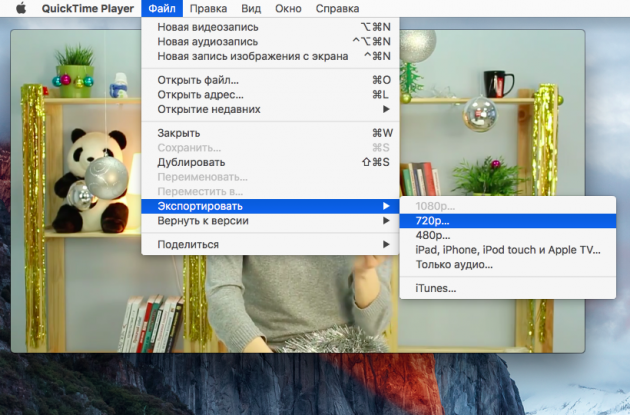Select Открыть адрес…
Image resolution: width=630 pixels, height=415 pixels.
[270, 95]
